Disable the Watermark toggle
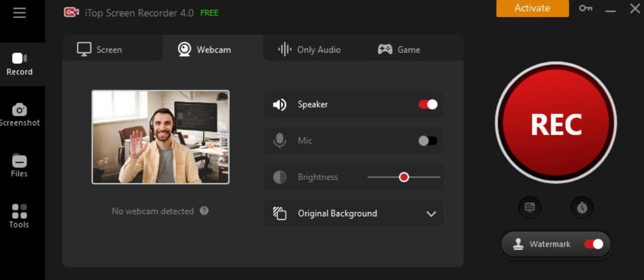 (594, 244)
